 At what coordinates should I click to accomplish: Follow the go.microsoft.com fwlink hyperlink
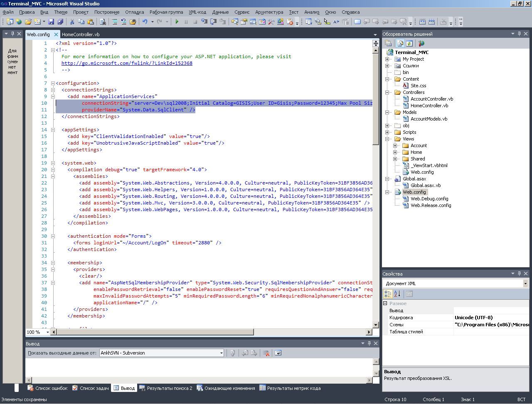(x=127, y=63)
